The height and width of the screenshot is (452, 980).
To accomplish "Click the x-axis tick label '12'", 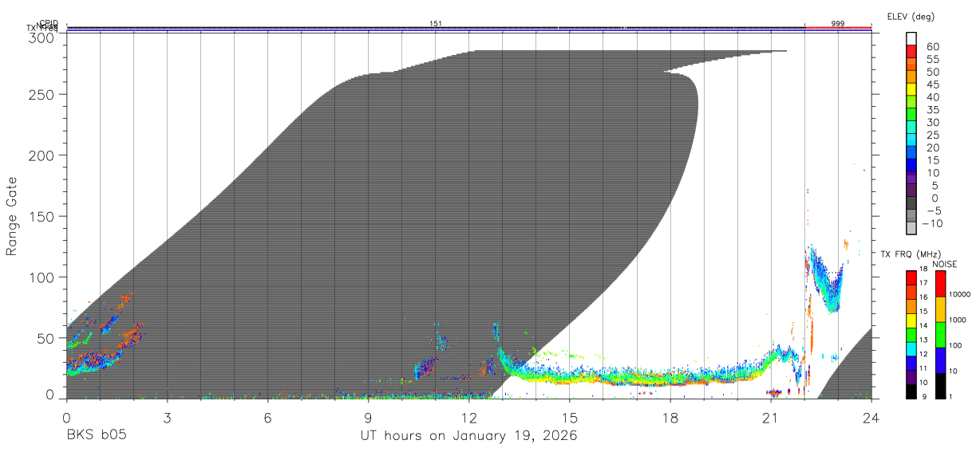I will coord(468,417).
